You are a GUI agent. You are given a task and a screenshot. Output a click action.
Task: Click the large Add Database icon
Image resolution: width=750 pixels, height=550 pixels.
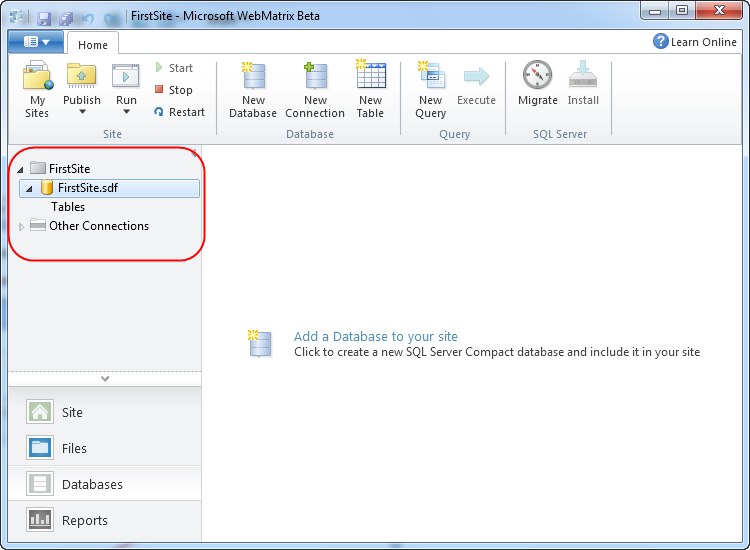[x=260, y=343]
